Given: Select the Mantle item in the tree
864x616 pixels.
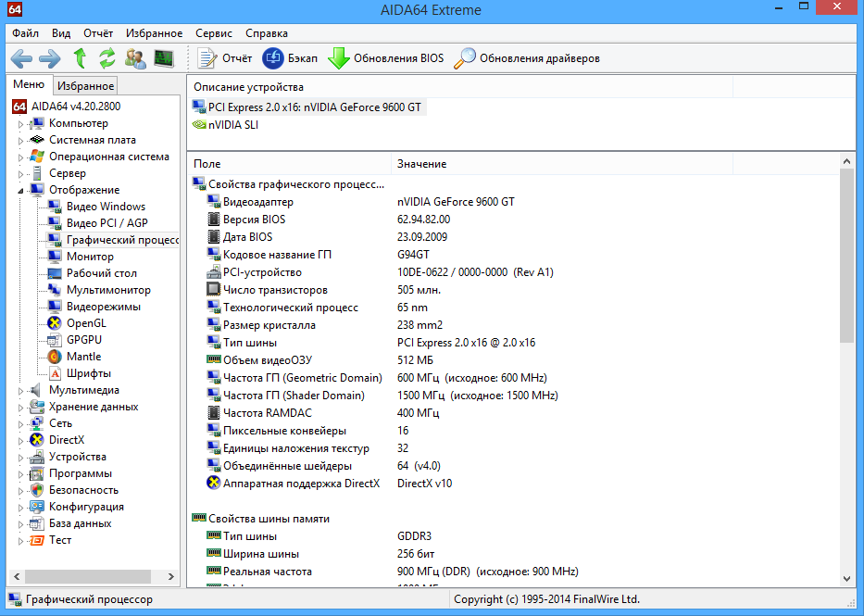Looking at the screenshot, I should [x=83, y=357].
